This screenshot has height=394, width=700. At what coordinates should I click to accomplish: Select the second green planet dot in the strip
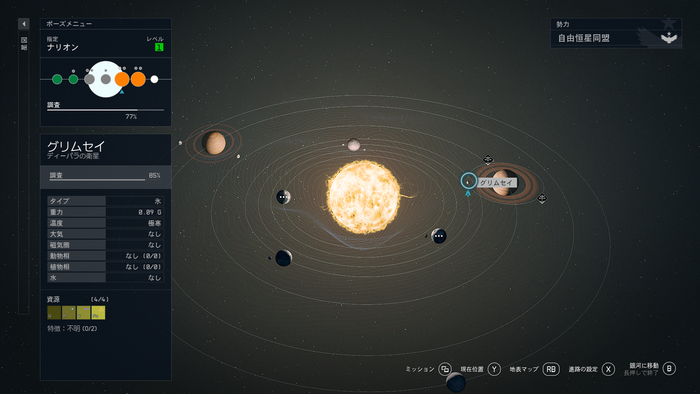tap(74, 79)
